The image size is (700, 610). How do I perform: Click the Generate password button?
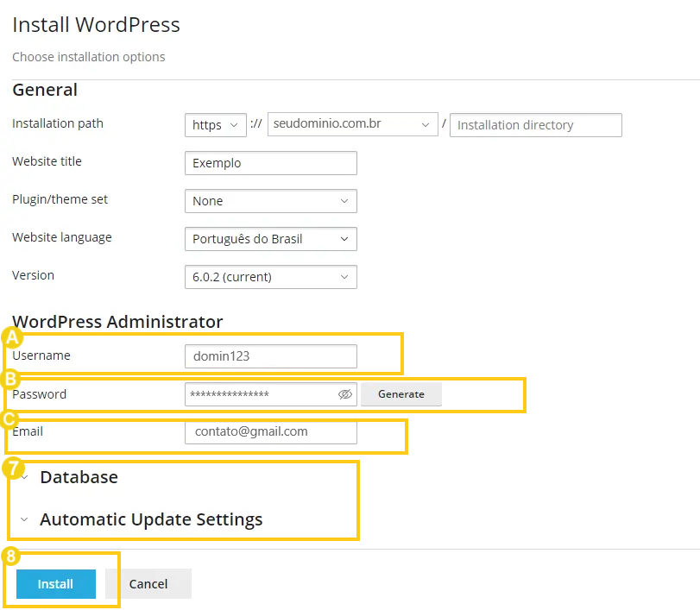coord(401,394)
